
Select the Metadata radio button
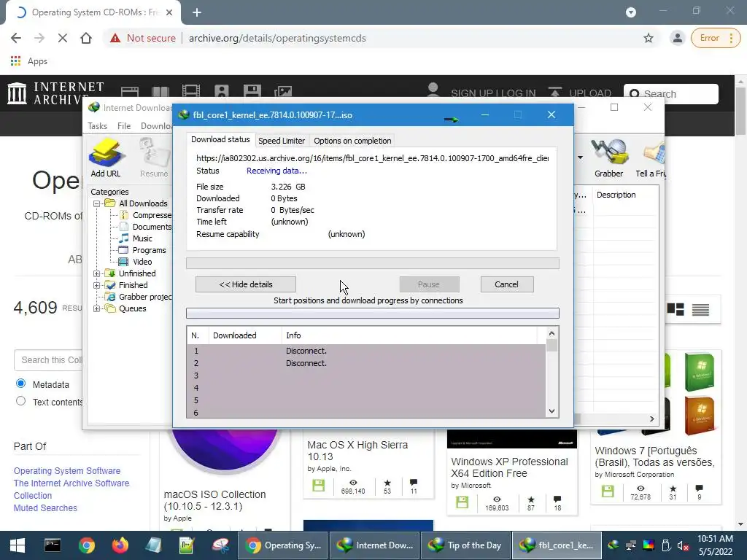click(x=20, y=384)
